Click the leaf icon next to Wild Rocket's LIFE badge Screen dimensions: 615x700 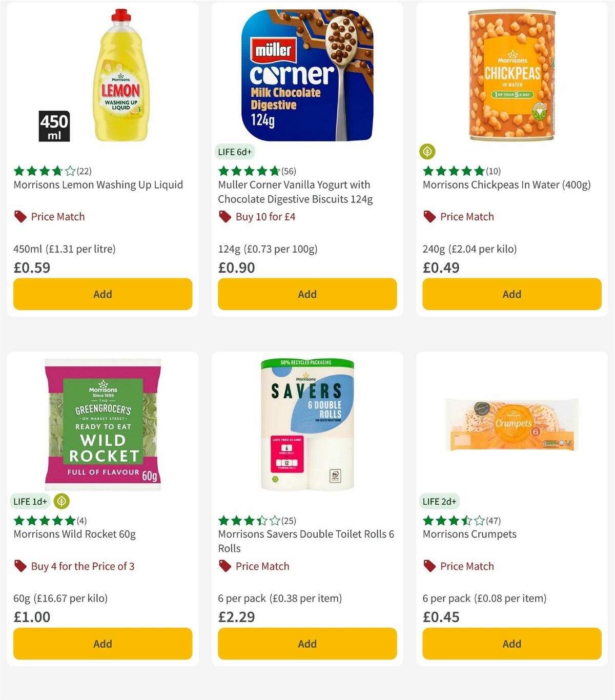click(61, 501)
